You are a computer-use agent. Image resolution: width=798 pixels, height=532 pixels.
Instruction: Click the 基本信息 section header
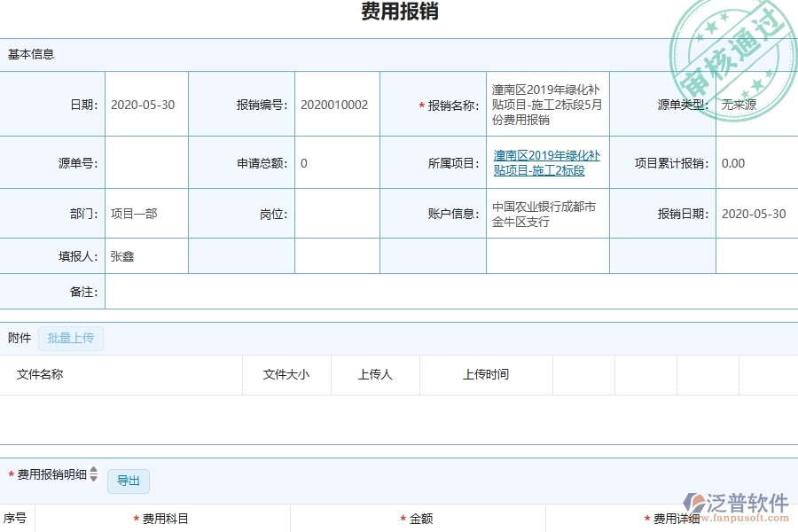point(29,54)
